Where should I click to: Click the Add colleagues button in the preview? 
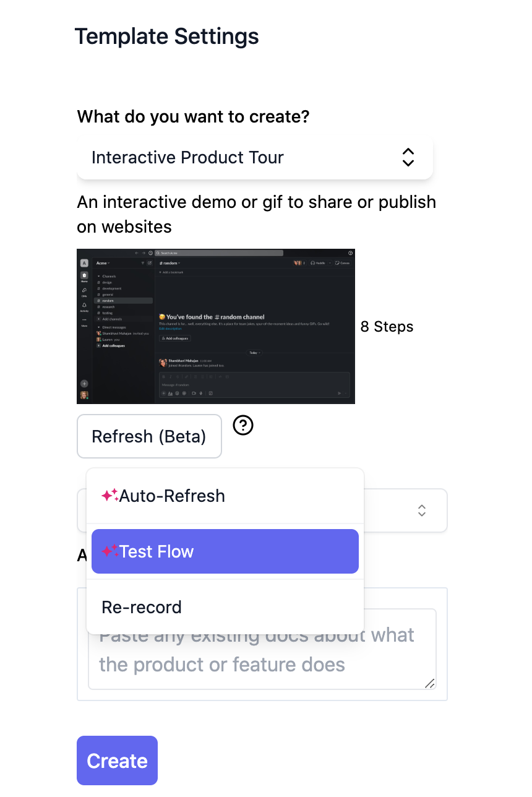(x=175, y=338)
